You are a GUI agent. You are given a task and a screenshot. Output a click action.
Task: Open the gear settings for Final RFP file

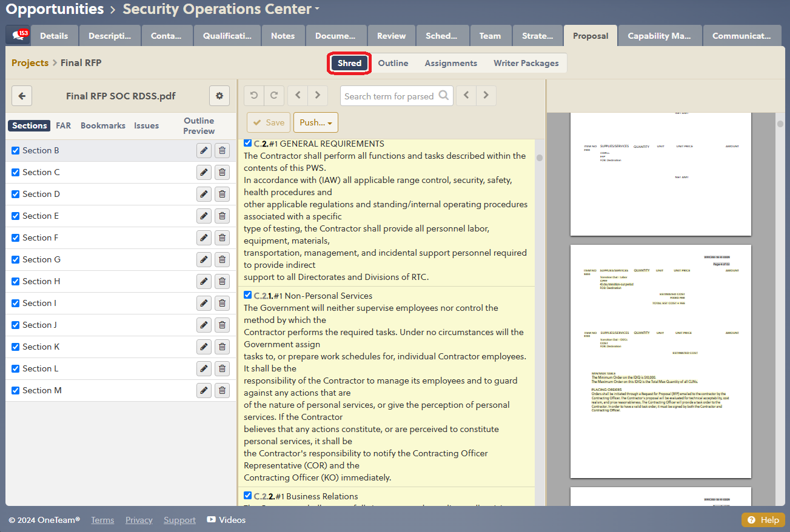point(219,96)
